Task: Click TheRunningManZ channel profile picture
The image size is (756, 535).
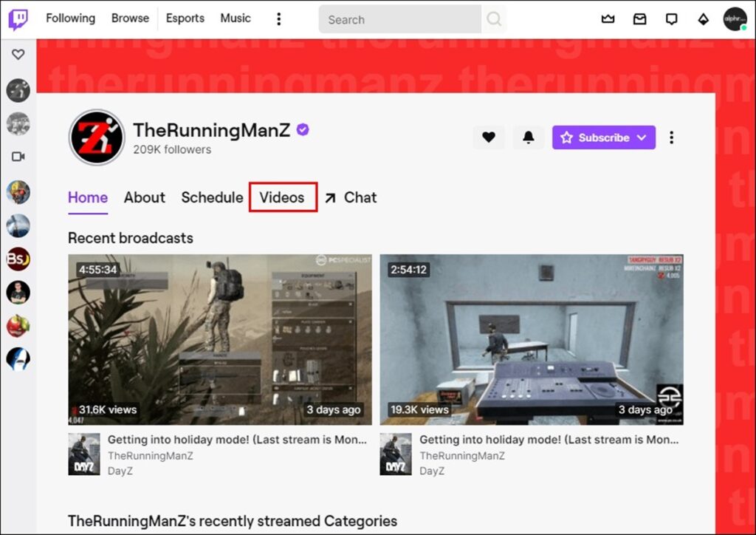Action: 97,137
